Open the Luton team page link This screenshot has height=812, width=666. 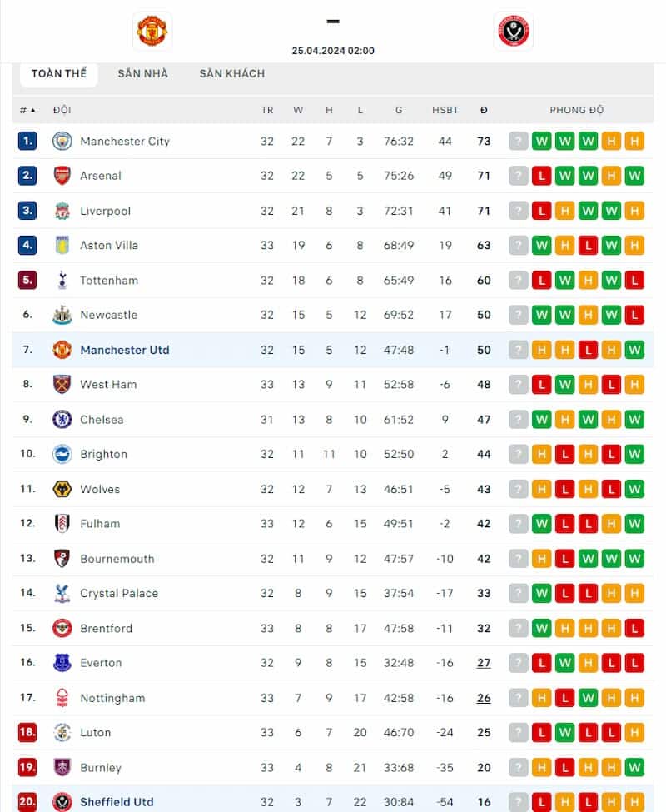coord(95,732)
